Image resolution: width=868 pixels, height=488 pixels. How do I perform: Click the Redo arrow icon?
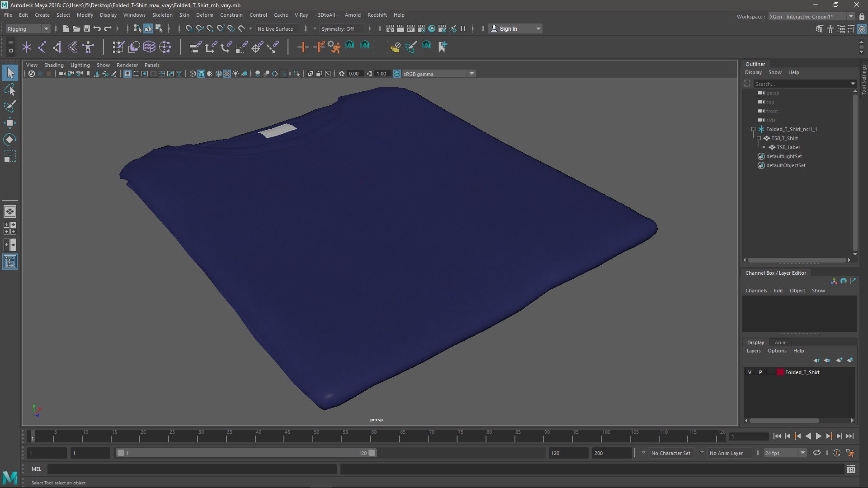click(108, 28)
